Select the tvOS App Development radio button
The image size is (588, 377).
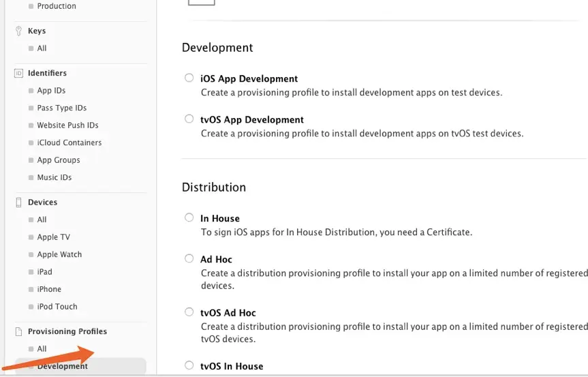pyautogui.click(x=189, y=119)
